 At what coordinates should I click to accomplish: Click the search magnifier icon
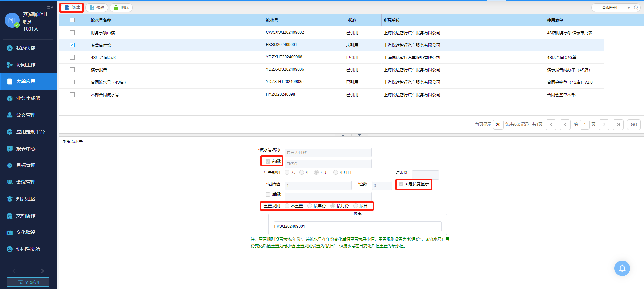(x=636, y=8)
